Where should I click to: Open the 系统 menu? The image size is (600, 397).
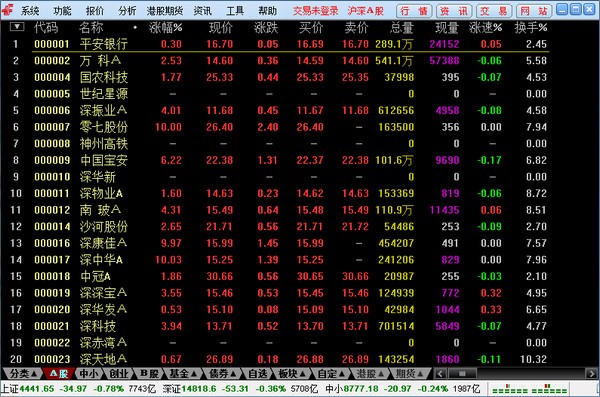[x=30, y=11]
